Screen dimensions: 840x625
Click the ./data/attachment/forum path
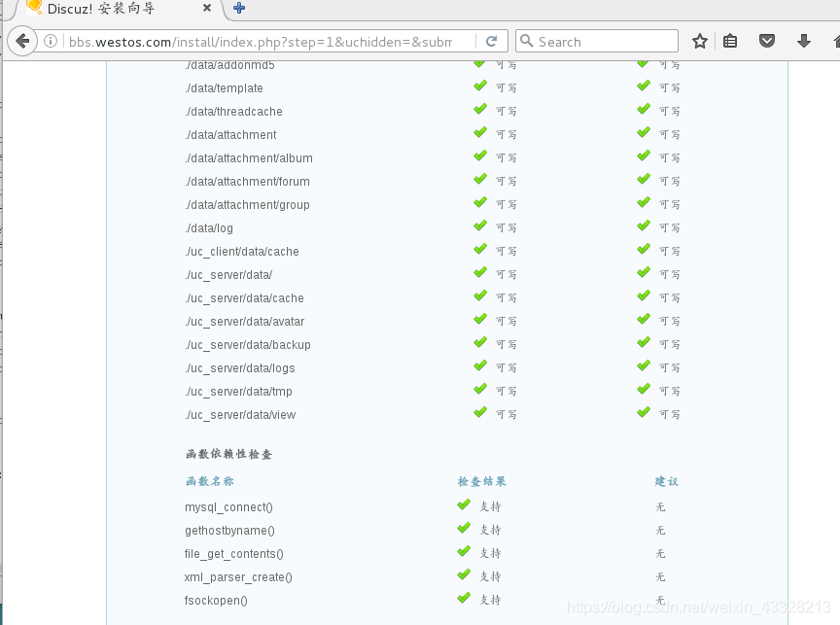click(248, 182)
